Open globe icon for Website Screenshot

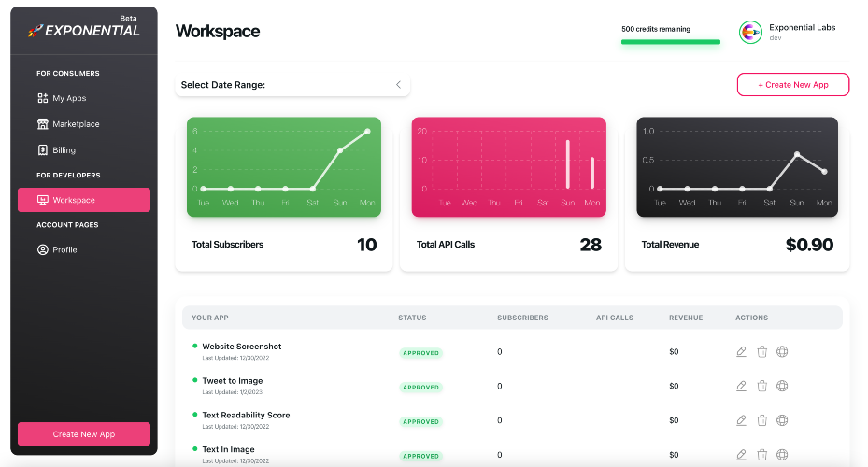click(782, 351)
